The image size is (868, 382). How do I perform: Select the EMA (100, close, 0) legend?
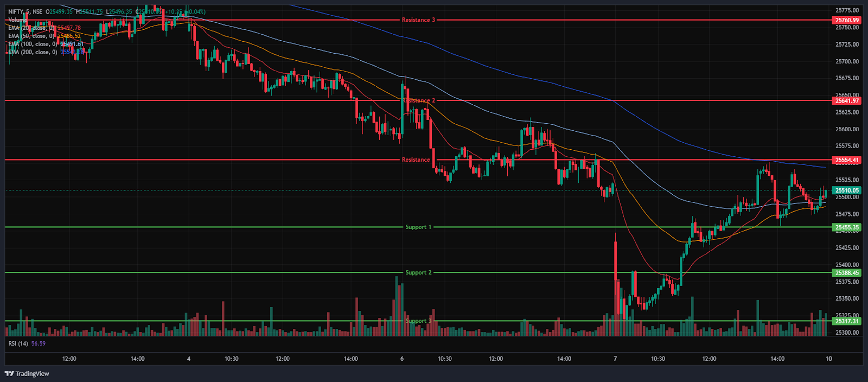[33, 44]
